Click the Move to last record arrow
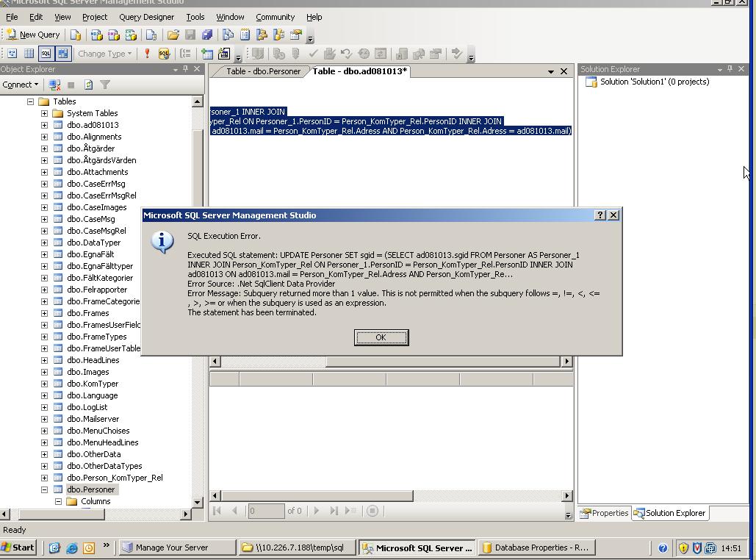The height and width of the screenshot is (560, 756). (334, 511)
